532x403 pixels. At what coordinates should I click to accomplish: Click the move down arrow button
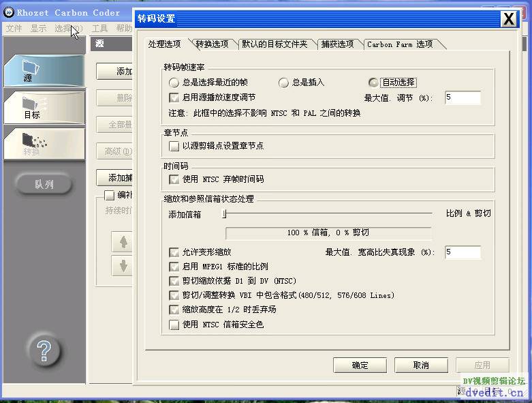click(123, 265)
